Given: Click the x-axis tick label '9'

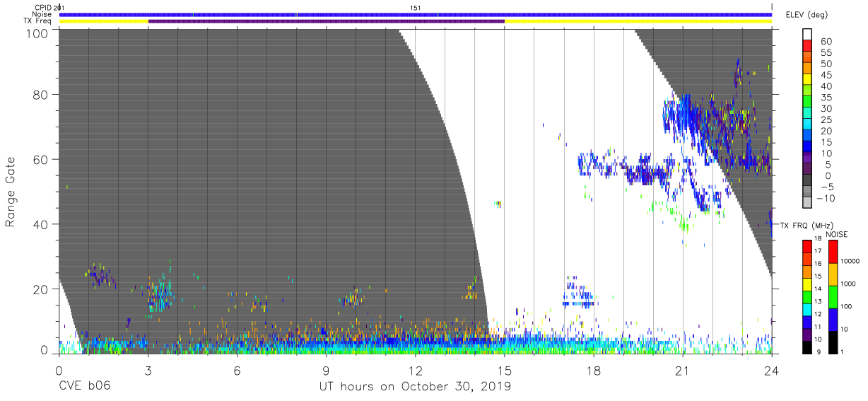Looking at the screenshot, I should coord(326,370).
